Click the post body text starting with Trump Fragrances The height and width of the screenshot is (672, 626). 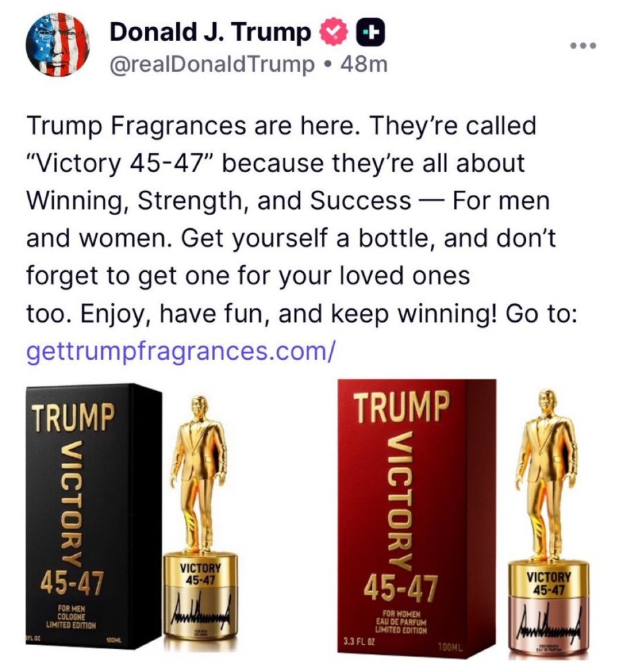pyautogui.click(x=303, y=220)
